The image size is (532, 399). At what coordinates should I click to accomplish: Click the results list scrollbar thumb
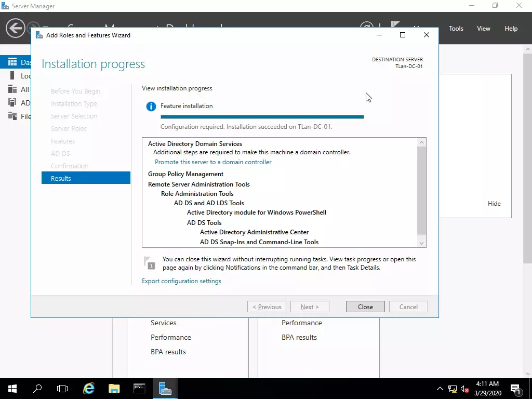click(x=421, y=190)
